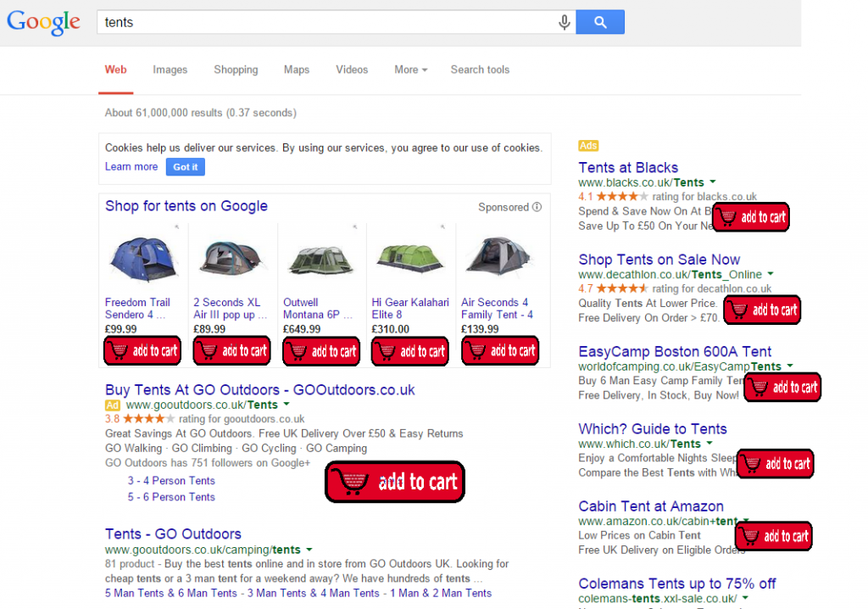Expand colemans-tents.xxl-sale.co.uk dropdown arrow

pyautogui.click(x=745, y=598)
